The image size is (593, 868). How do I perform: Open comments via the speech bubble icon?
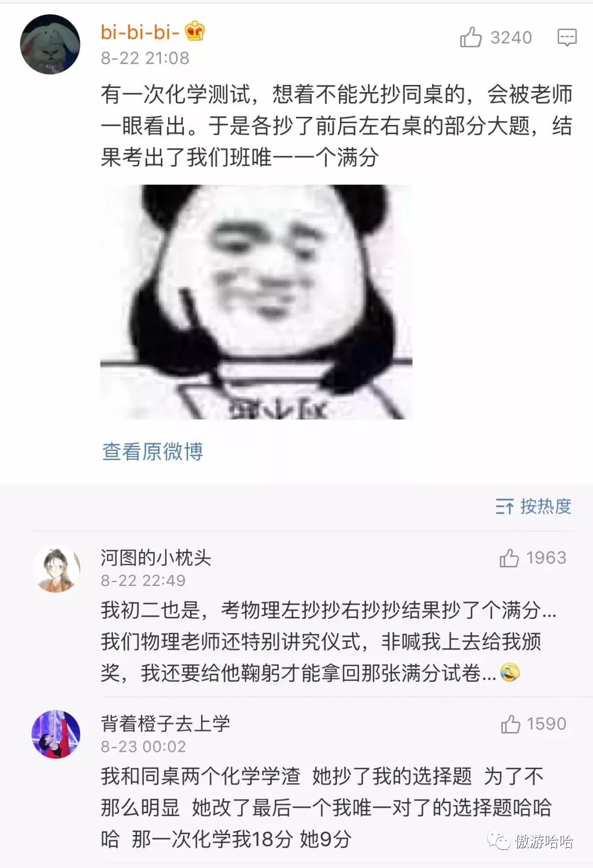567,37
